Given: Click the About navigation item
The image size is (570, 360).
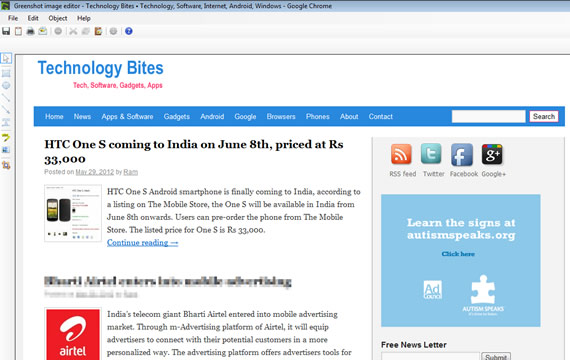Looking at the screenshot, I should (349, 116).
